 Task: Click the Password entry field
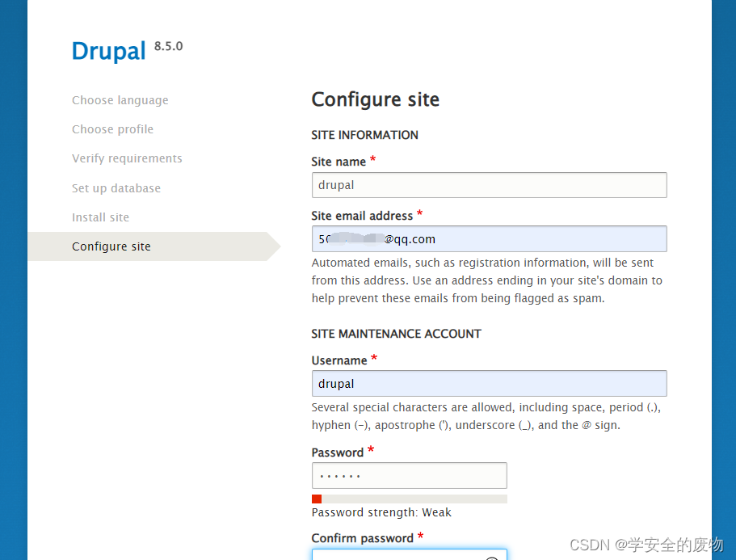tap(409, 475)
